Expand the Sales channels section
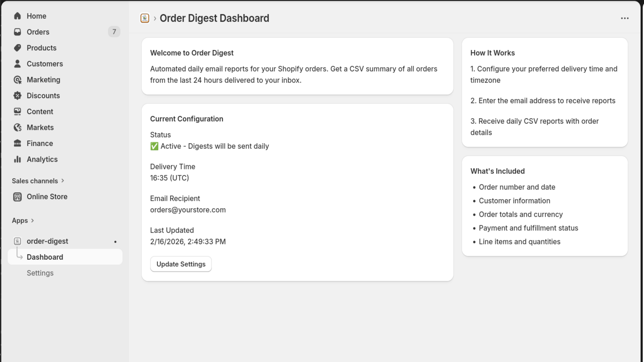644x362 pixels. coord(63,181)
